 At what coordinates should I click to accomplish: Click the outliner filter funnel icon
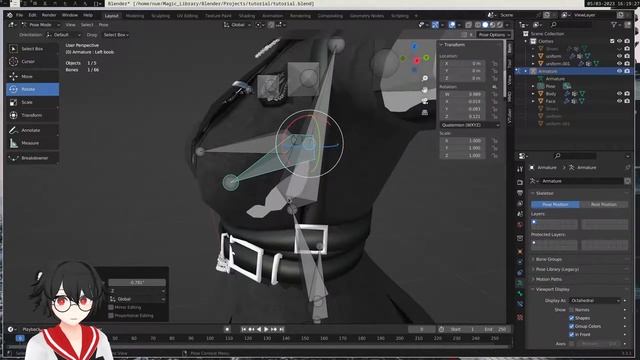click(614, 25)
